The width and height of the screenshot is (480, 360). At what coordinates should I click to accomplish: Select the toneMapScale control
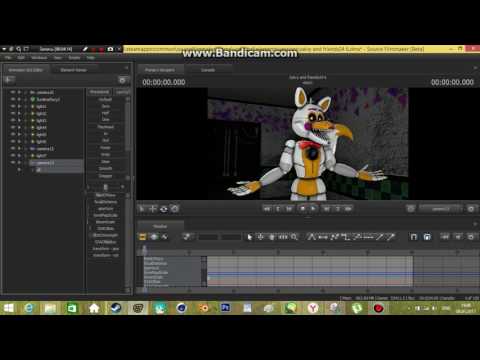click(105, 215)
